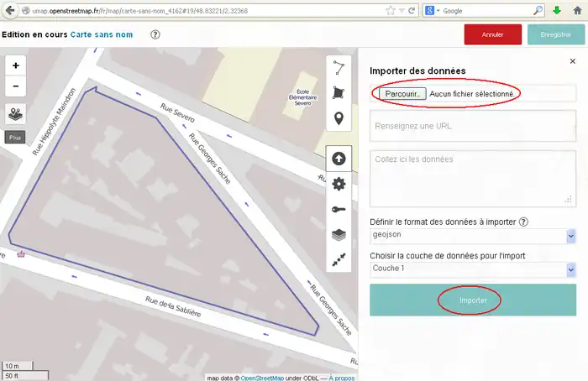The height and width of the screenshot is (381, 588).
Task: Open the import data upload icon
Action: (339, 159)
